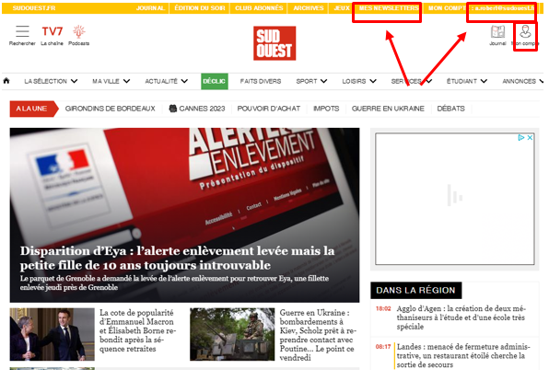Image resolution: width=549 pixels, height=392 pixels.
Task: Select the Guerre en Ukraine topic
Action: [x=388, y=109]
